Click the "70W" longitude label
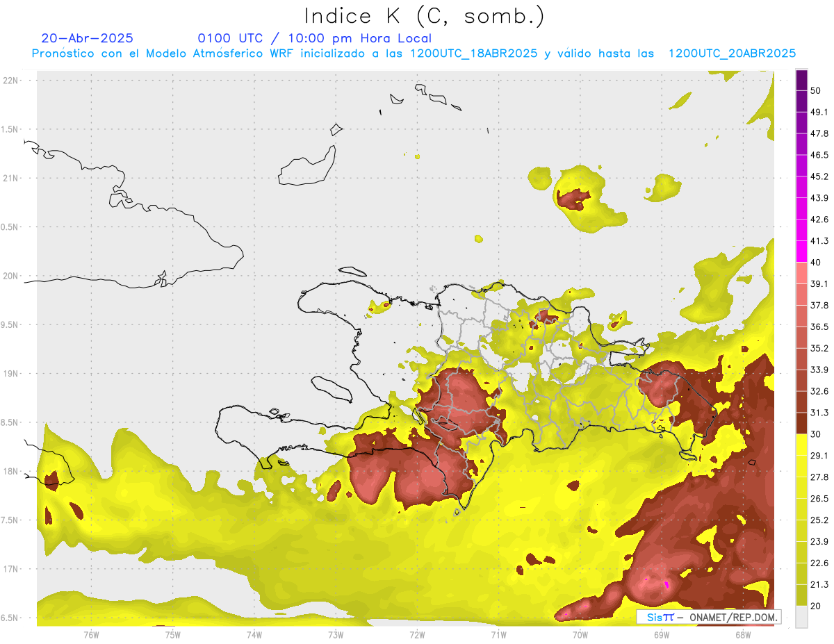 pyautogui.click(x=580, y=634)
